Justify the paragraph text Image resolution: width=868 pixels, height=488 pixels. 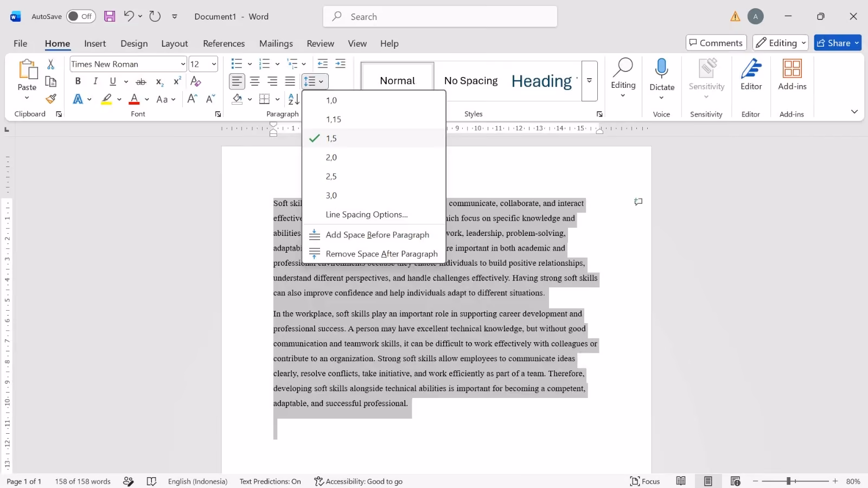[x=290, y=81]
